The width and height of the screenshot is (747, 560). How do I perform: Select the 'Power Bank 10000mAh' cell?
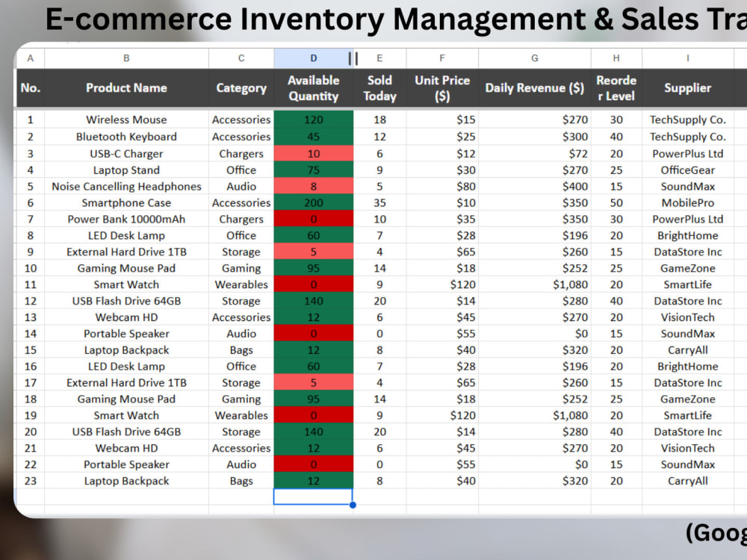(126, 219)
